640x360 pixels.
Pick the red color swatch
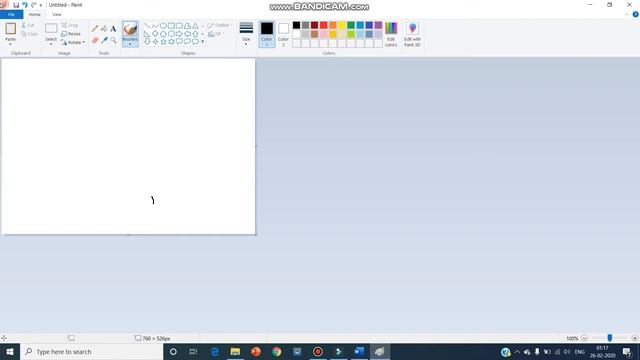324,25
